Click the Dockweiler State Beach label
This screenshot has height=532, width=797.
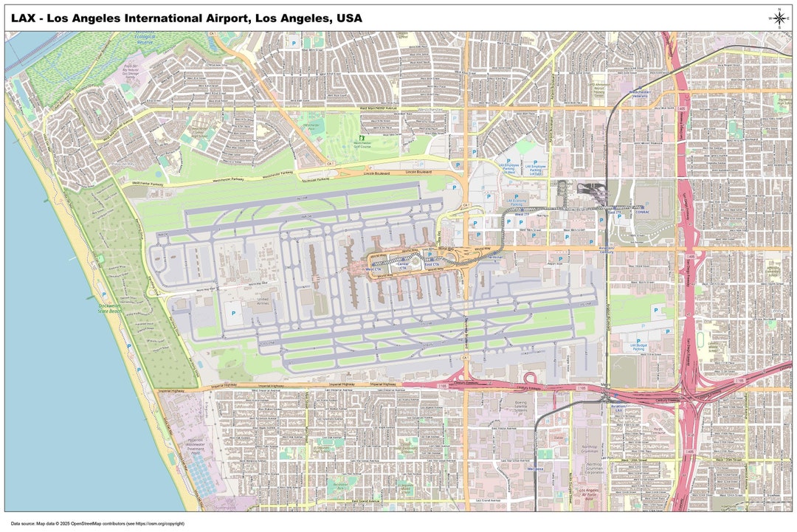pyautogui.click(x=109, y=307)
